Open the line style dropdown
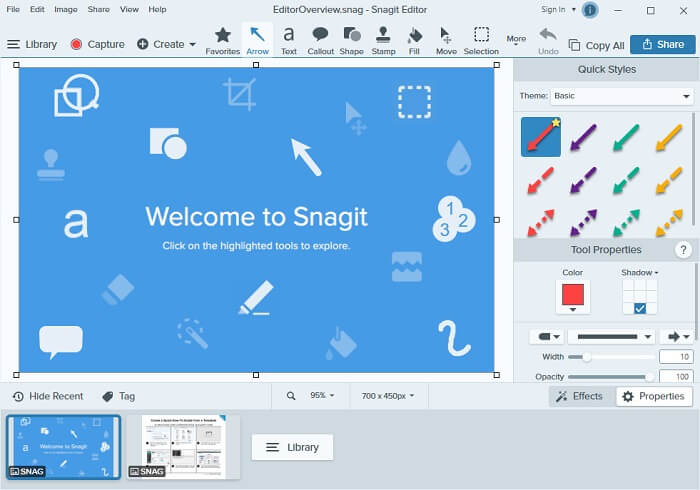 (x=612, y=336)
